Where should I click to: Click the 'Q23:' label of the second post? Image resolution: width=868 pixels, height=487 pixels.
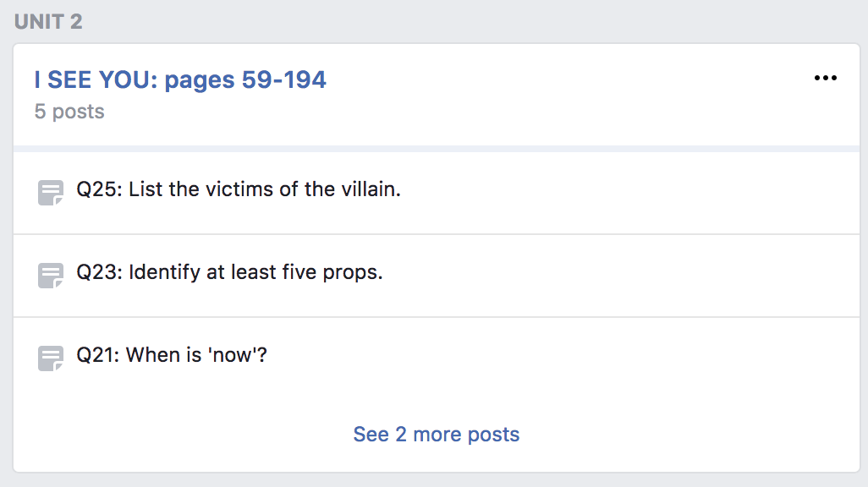[100, 272]
